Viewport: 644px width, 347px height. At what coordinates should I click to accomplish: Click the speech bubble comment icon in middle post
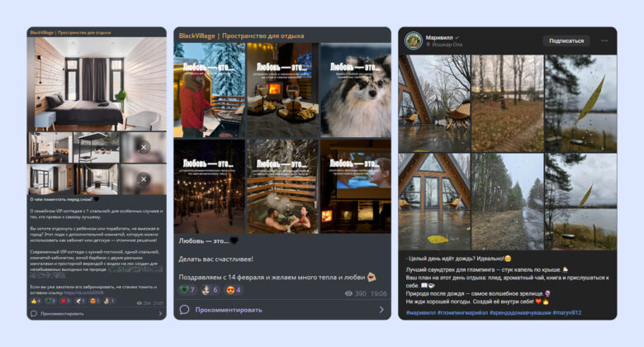184,310
